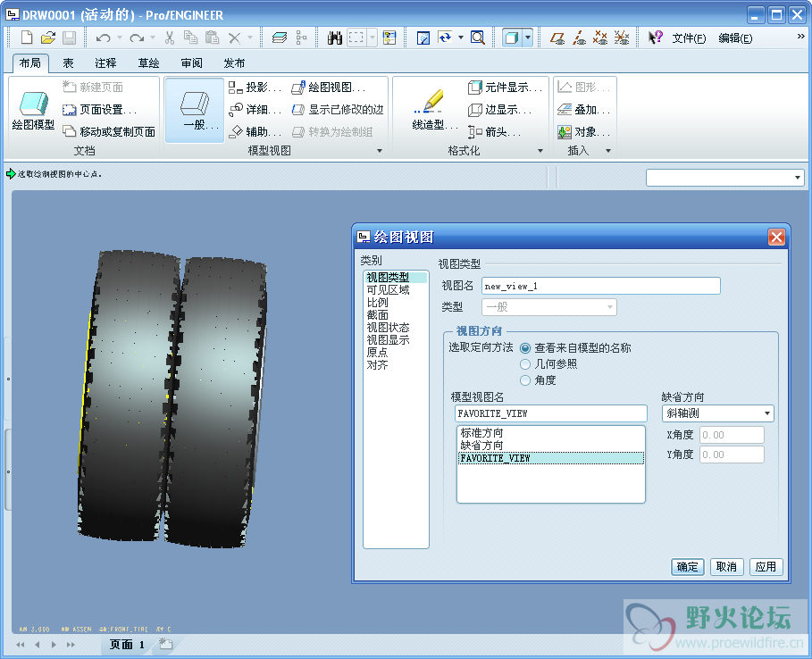Click the Open folder icon
This screenshot has width=812, height=659.
(x=48, y=38)
